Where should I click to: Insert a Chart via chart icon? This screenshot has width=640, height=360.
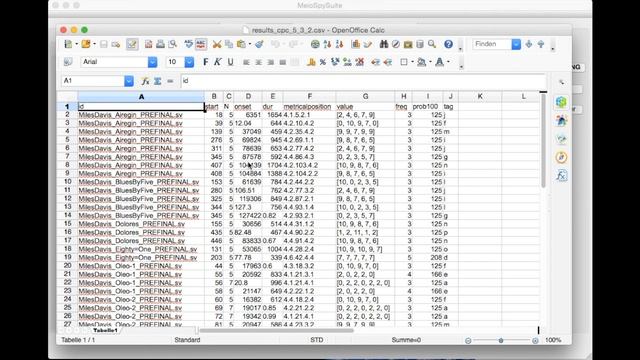coord(356,44)
